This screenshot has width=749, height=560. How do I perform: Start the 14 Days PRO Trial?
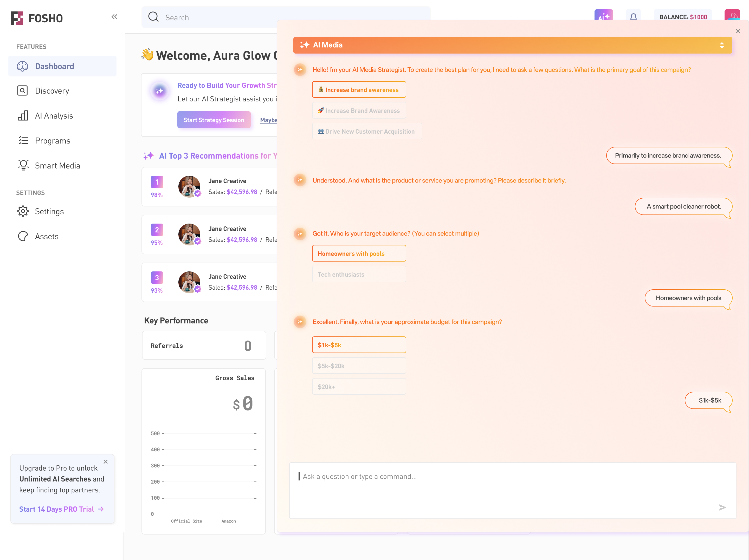[x=61, y=509]
